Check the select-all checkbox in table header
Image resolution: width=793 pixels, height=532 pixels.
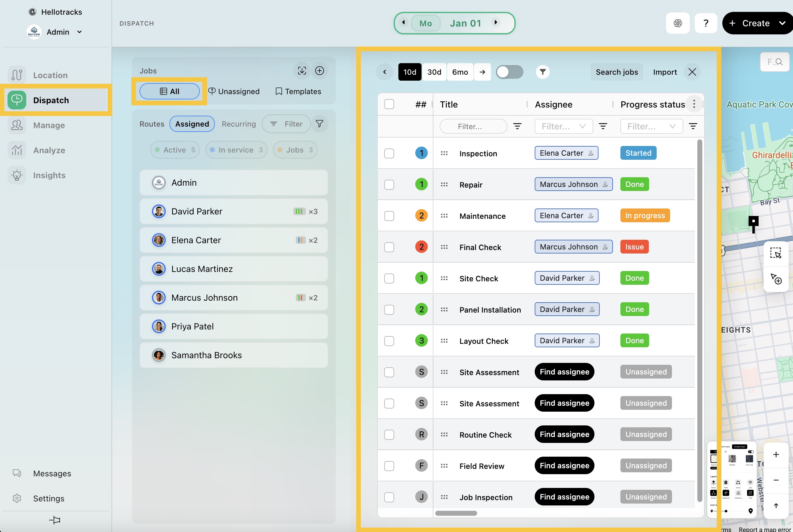click(389, 104)
